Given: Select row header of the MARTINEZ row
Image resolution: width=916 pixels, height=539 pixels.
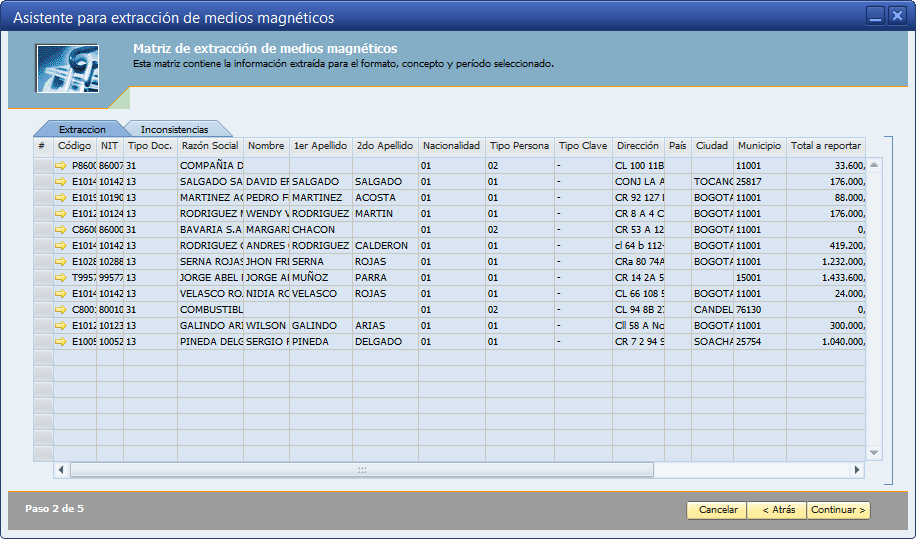Looking at the screenshot, I should (x=43, y=198).
